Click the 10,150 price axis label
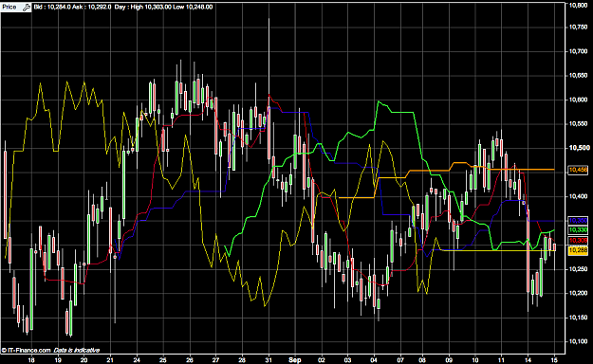 [578, 318]
